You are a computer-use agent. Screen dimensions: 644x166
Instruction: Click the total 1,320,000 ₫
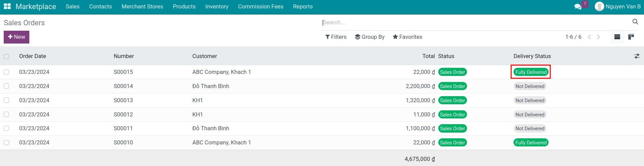420,100
